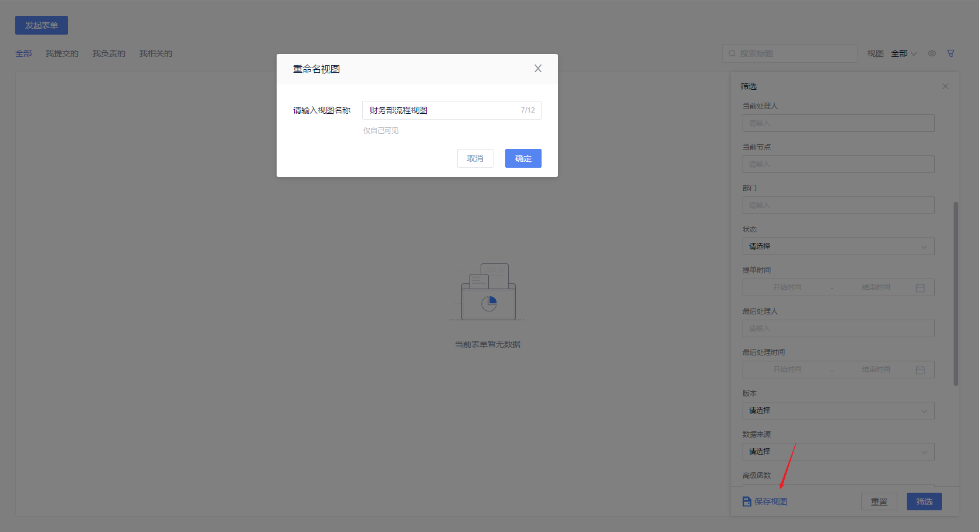Toggle the eye visibility icon
980x532 pixels.
coord(932,53)
